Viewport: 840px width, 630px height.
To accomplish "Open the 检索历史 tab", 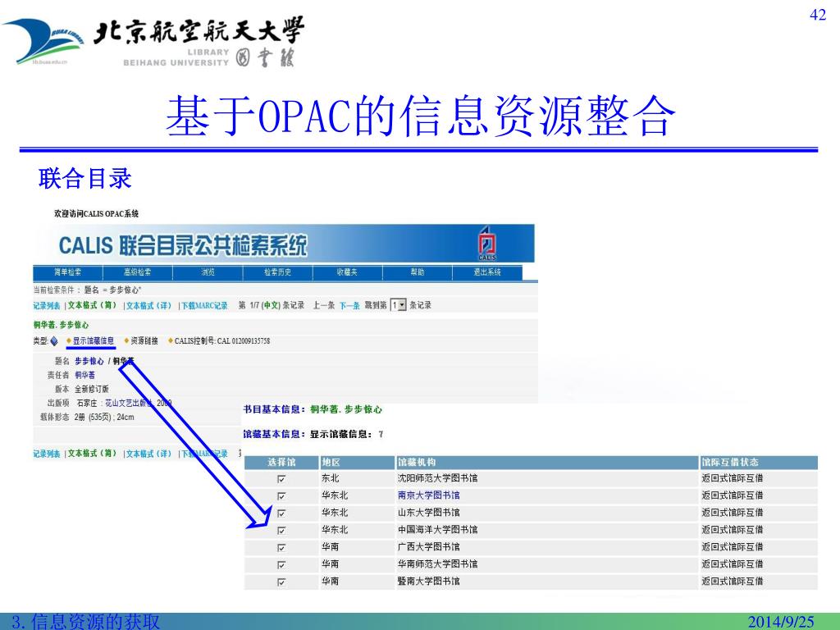I will 277,272.
